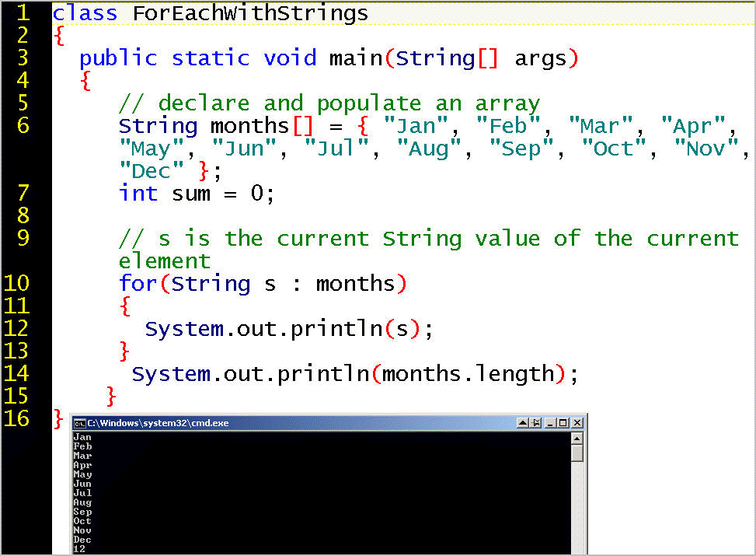Click the 12 printed at the console bottom
756x556 pixels.
pos(80,549)
